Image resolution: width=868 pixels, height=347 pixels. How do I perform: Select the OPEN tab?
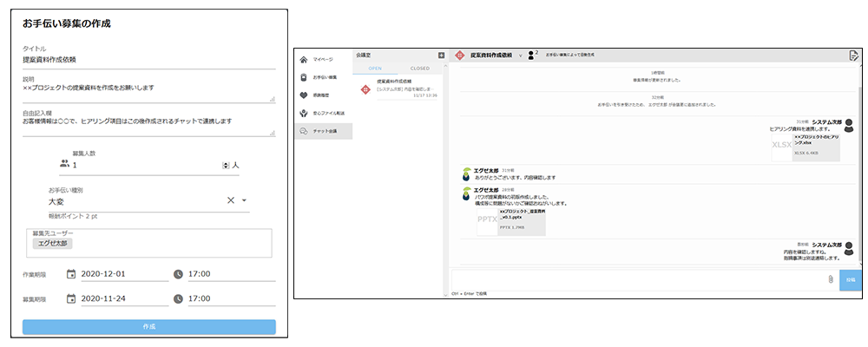coord(375,68)
